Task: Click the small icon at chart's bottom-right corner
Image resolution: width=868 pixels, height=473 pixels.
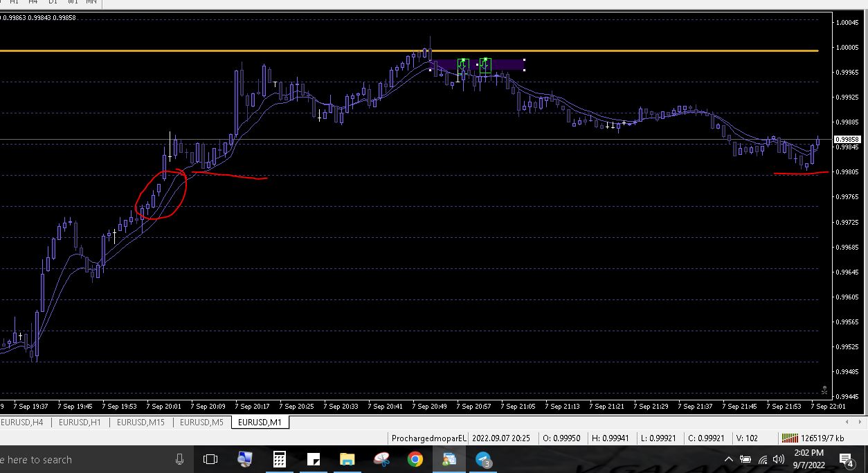Action: [824, 390]
